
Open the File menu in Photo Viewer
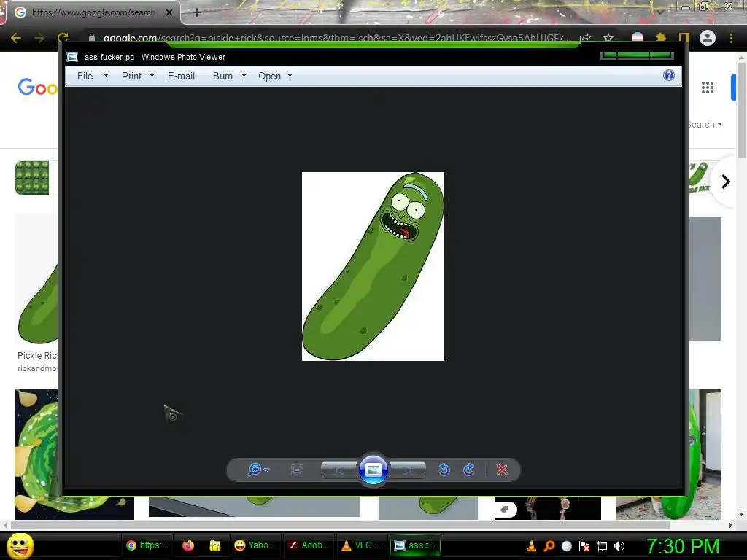tap(85, 76)
